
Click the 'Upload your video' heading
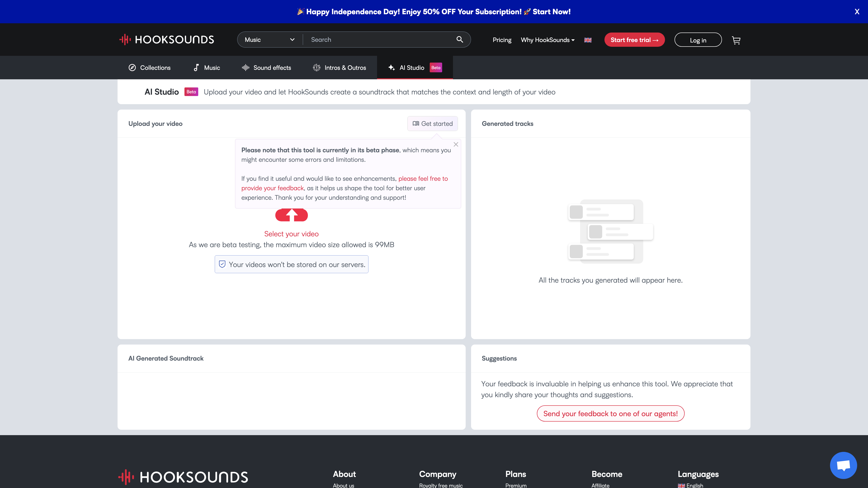point(155,124)
